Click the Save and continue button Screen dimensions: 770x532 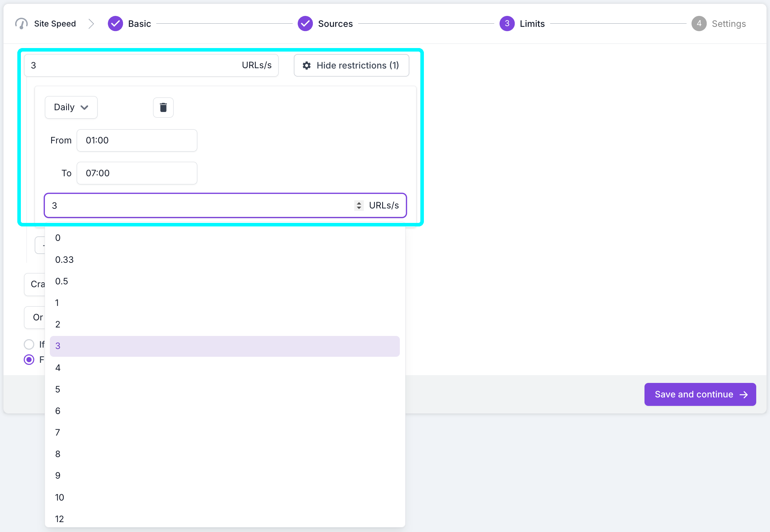[700, 394]
